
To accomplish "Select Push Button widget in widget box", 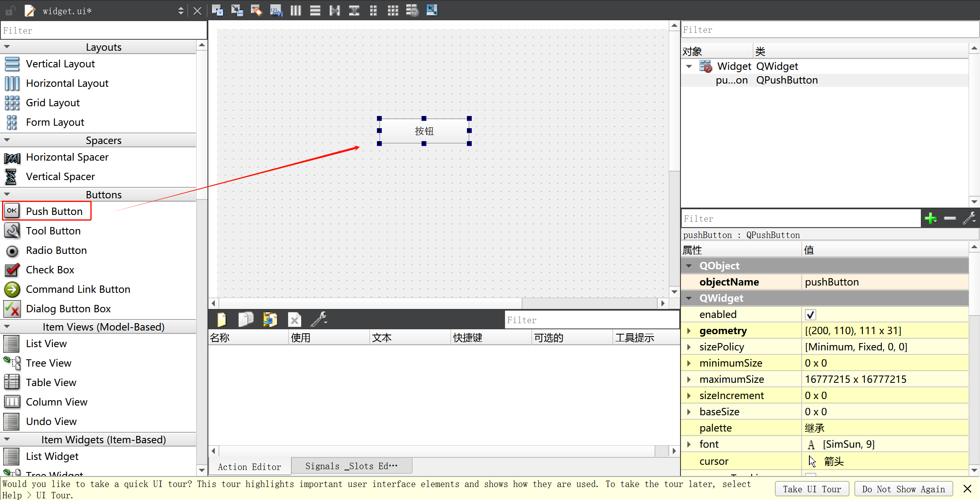I will [x=54, y=211].
